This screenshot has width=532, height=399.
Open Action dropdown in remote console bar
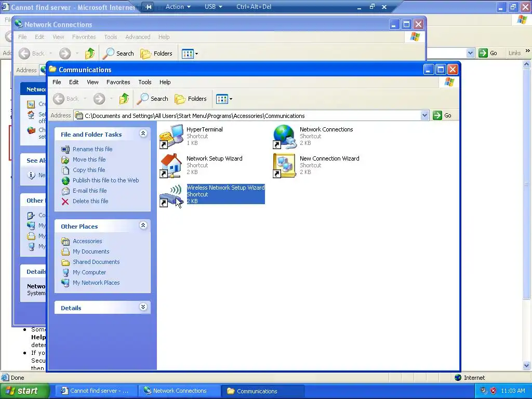point(178,7)
